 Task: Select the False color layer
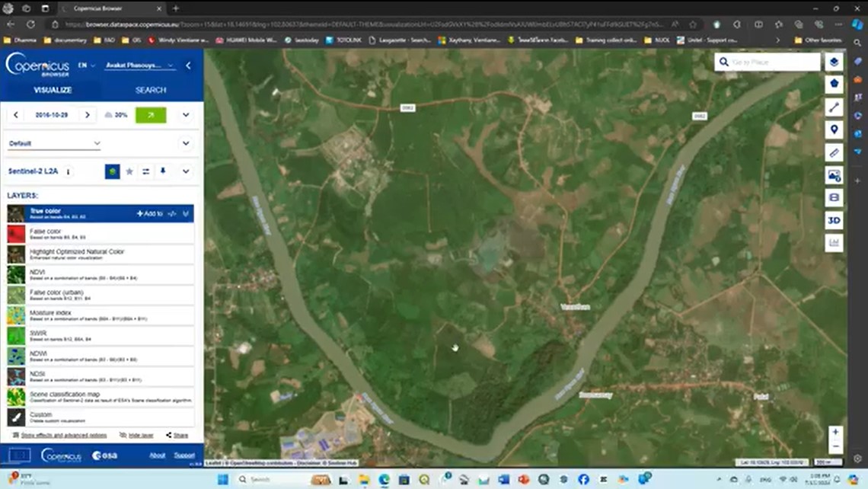pos(101,234)
